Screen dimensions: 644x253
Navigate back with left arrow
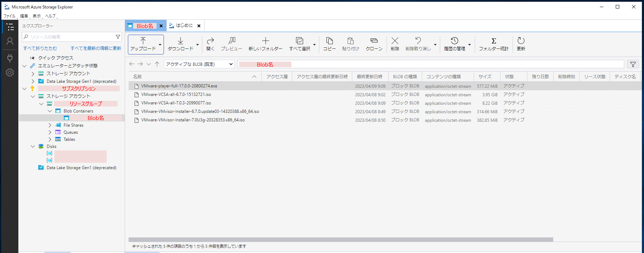click(x=132, y=64)
